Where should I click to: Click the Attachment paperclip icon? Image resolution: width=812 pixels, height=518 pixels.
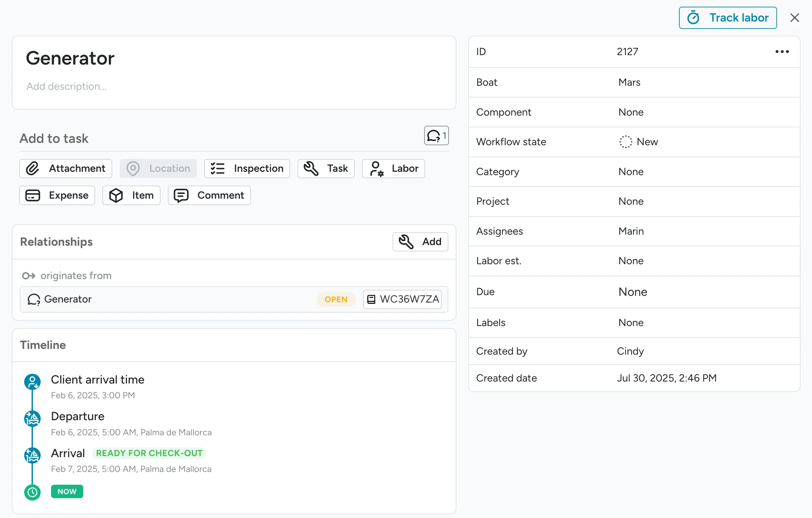(33, 168)
